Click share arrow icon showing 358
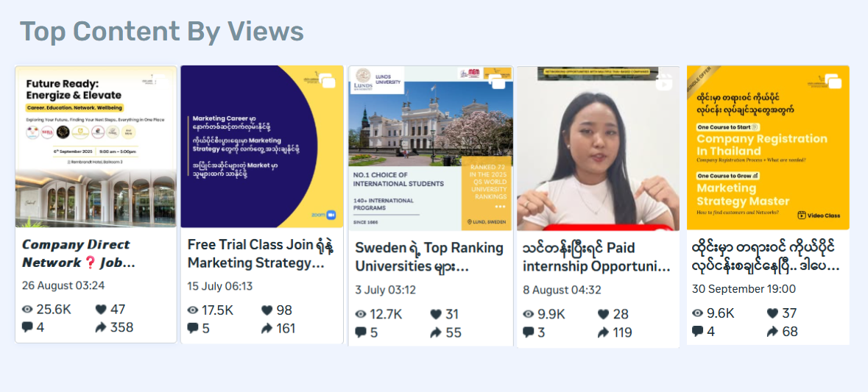Screen dimensions: 868x392 pos(101,327)
